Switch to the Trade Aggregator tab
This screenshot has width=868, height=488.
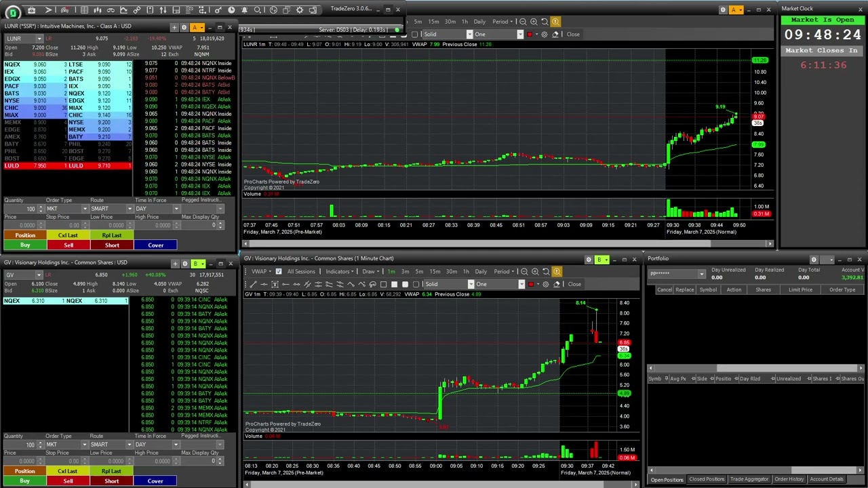(x=749, y=480)
